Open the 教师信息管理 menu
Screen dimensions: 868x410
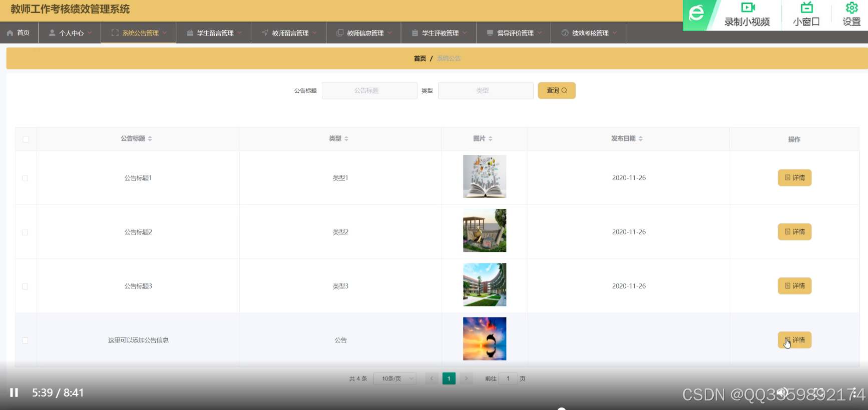(364, 33)
